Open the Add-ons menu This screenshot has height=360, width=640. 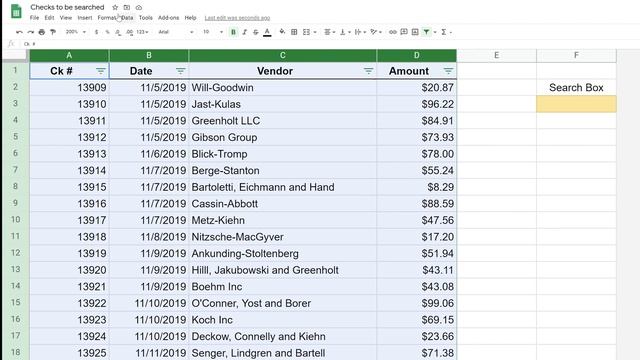(169, 18)
